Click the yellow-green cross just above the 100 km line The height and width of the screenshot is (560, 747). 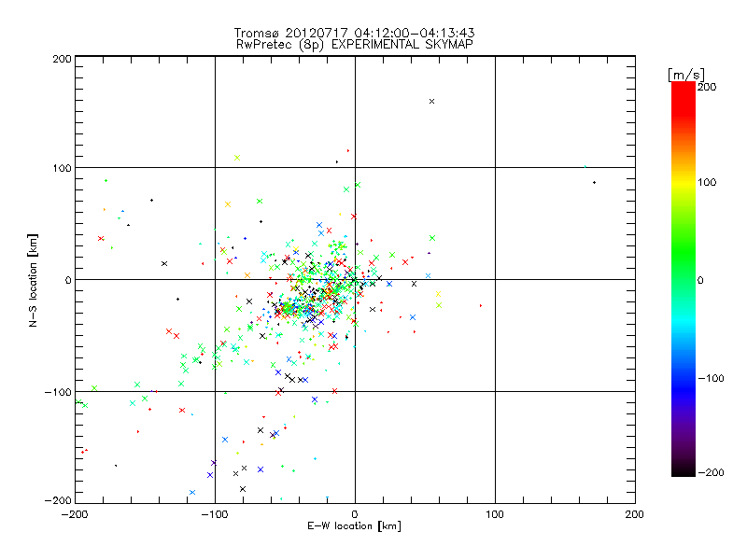coord(237,158)
